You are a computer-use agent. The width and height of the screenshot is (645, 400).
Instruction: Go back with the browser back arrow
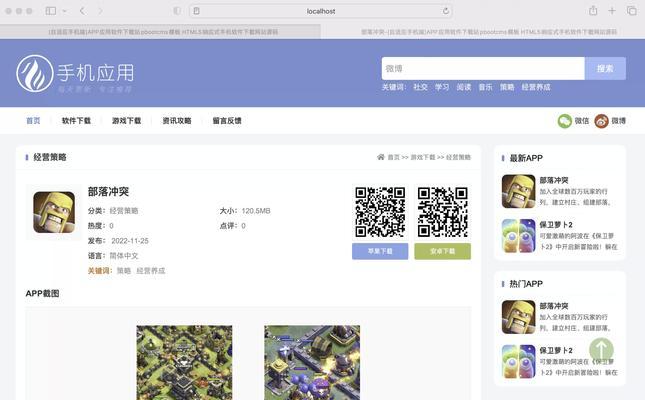(x=82, y=11)
